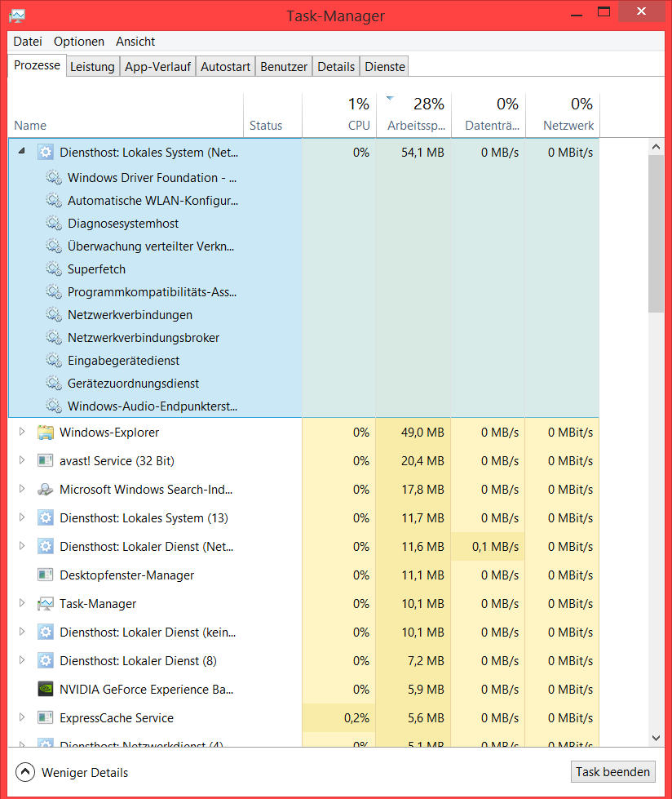
Task: Switch to the Dienste tab
Action: (x=385, y=67)
